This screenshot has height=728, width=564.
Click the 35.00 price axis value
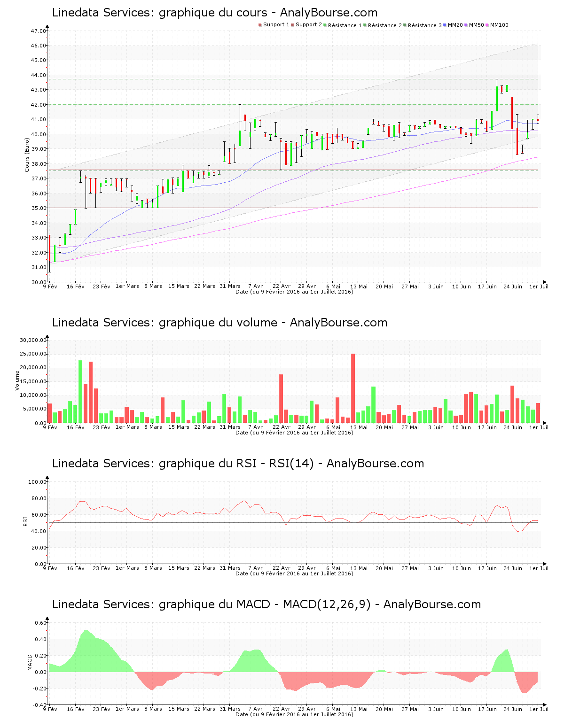tap(39, 208)
